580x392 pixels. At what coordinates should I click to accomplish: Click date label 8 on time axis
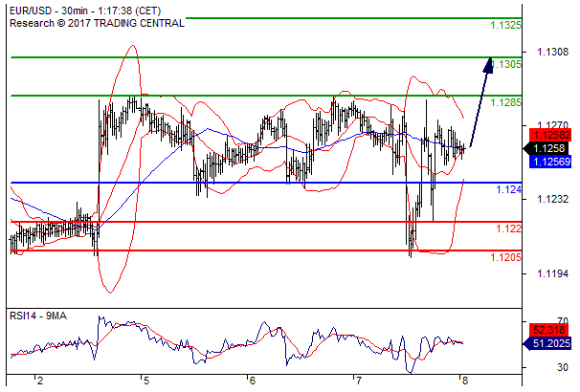(x=464, y=381)
